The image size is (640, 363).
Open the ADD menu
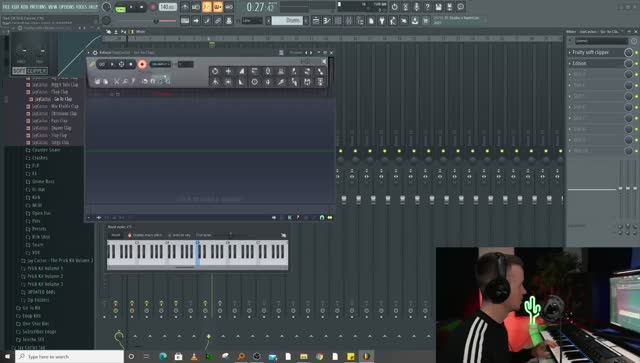tap(24, 7)
